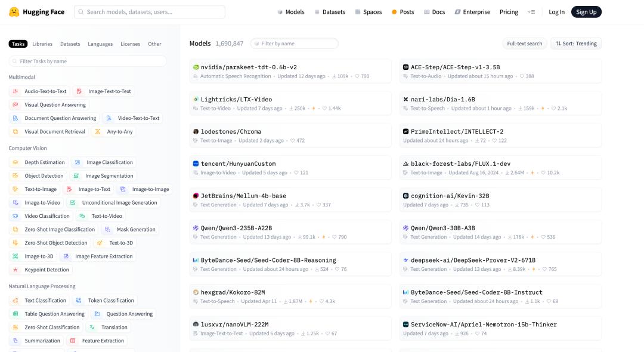
Task: Open the nvidia avatar icon on the parakeet-tdt-0.6b-v2 card
Action: (196, 67)
